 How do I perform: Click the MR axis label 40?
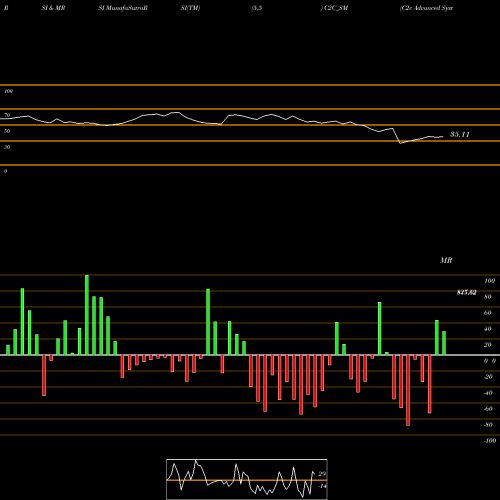click(x=487, y=329)
